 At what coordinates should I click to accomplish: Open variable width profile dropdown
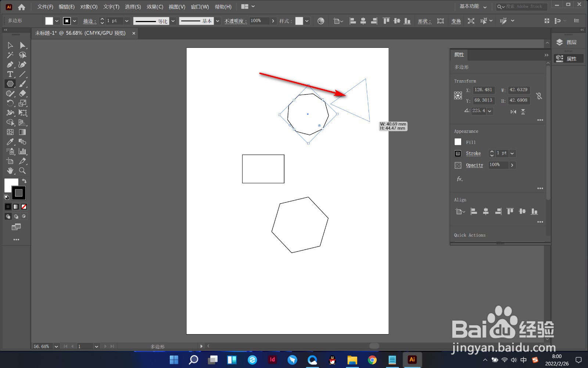[x=173, y=21]
